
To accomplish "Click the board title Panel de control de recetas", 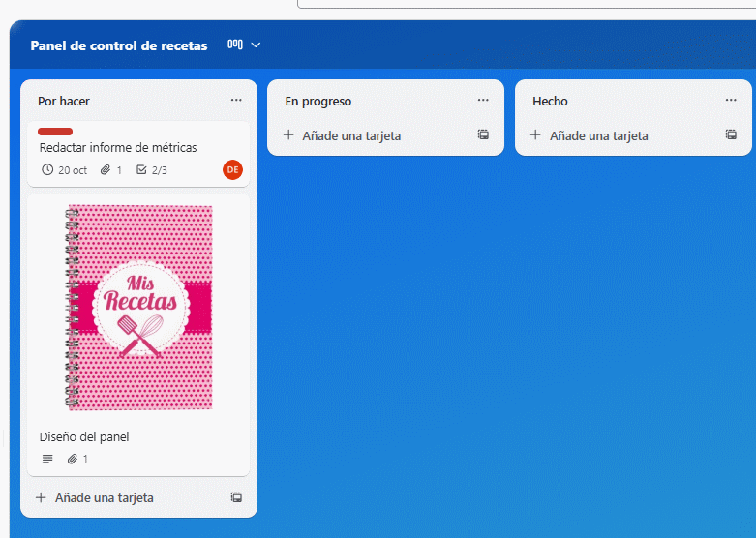I will 119,45.
